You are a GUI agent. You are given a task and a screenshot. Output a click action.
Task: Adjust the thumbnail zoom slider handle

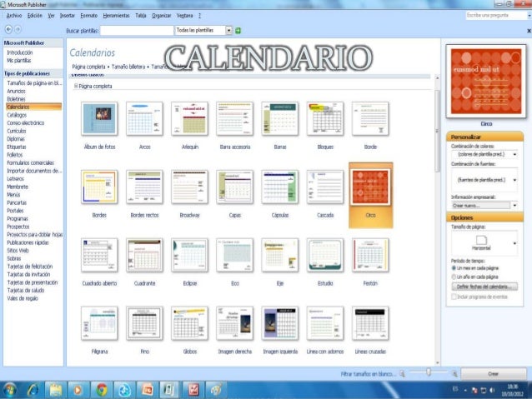point(429,372)
